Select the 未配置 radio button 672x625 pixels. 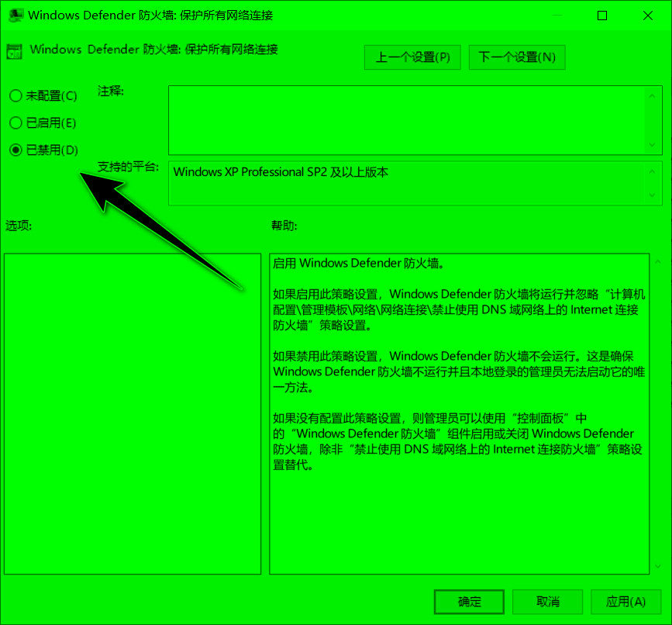click(x=15, y=95)
